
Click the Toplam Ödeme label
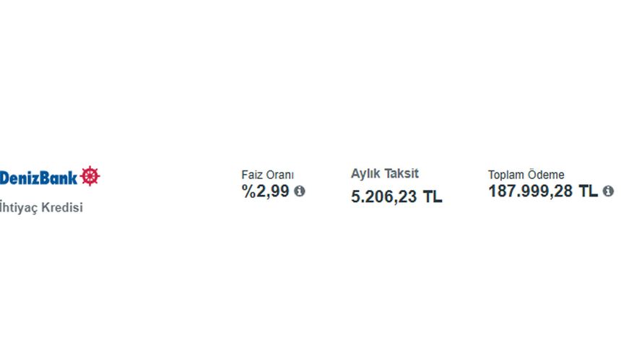(x=526, y=175)
